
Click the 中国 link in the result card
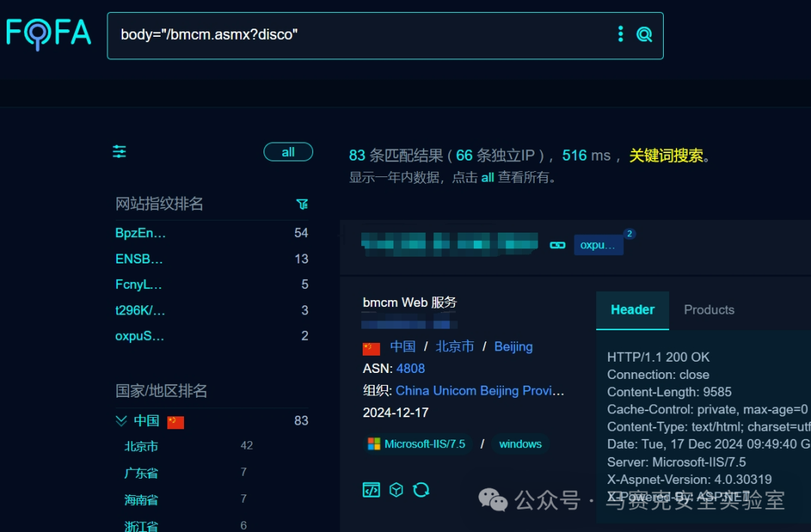(402, 347)
